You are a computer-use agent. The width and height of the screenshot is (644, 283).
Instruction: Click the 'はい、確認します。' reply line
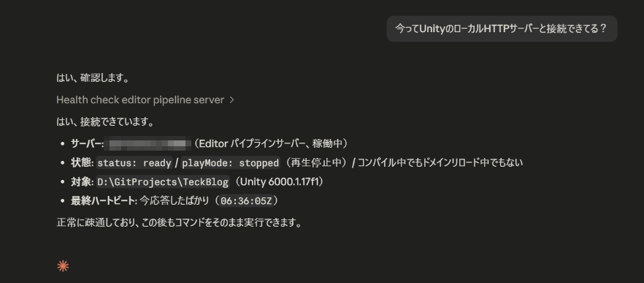[93, 78]
